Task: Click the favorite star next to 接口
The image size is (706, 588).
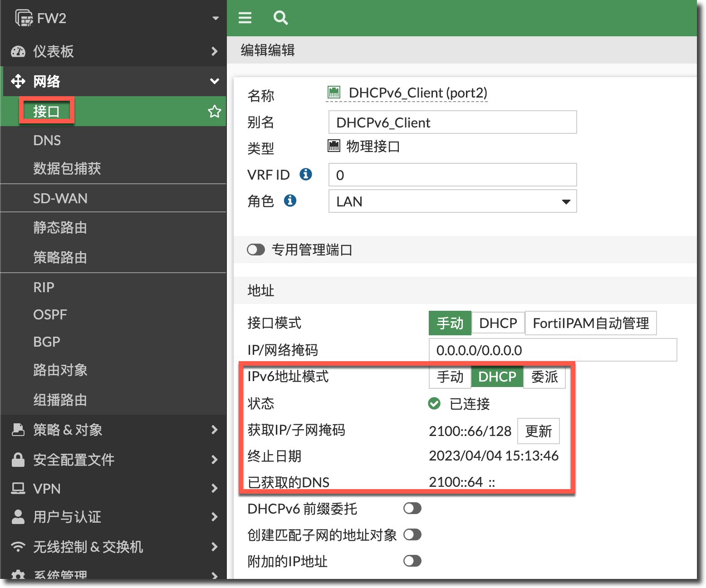Action: 214,111
